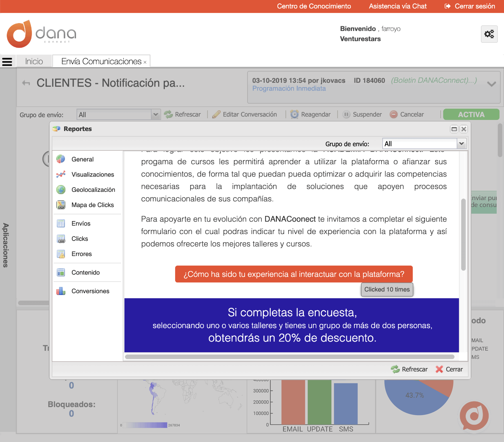Click the blue 20% descuento banner
Viewport: 504px width, 442px height.
pos(292,325)
